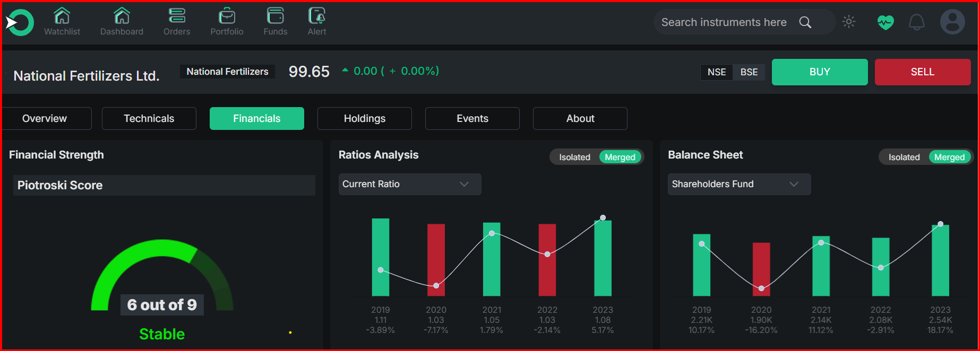Click the green heartbeat health icon
This screenshot has width=980, height=351.
click(x=886, y=22)
